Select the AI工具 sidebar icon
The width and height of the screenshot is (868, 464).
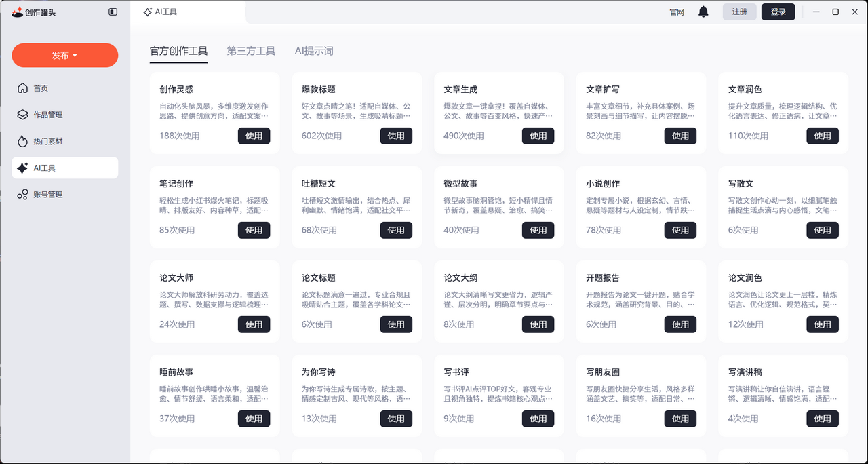24,167
